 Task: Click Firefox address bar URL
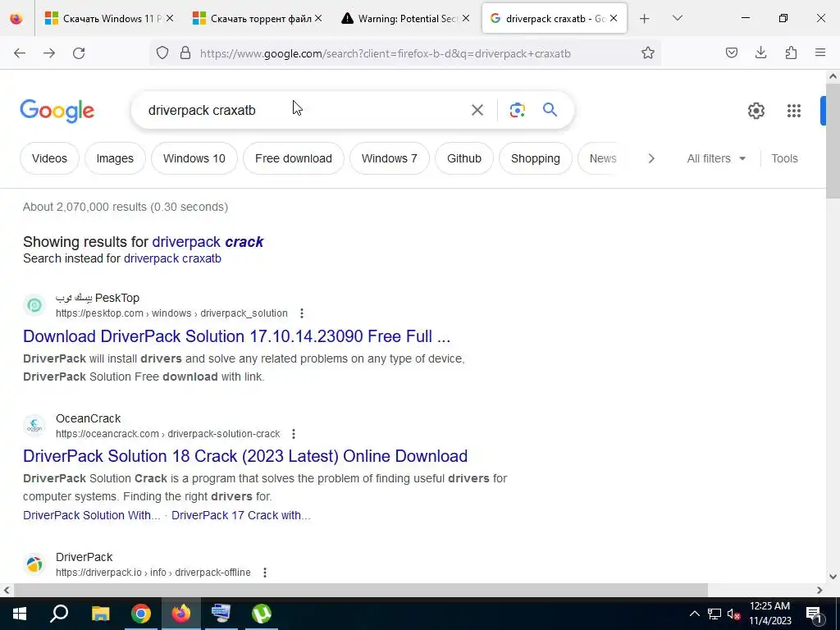click(x=386, y=53)
